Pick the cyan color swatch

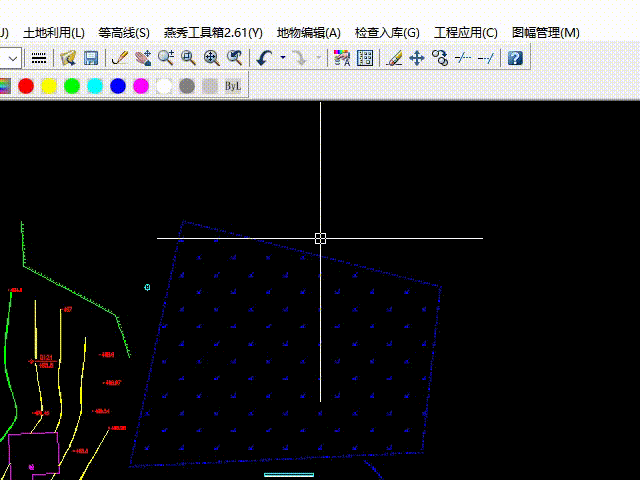(95, 86)
